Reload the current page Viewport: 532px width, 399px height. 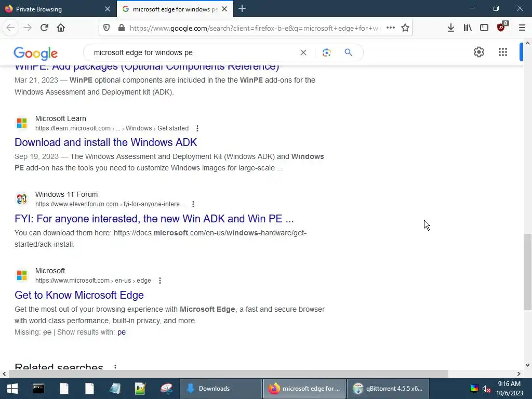44,28
